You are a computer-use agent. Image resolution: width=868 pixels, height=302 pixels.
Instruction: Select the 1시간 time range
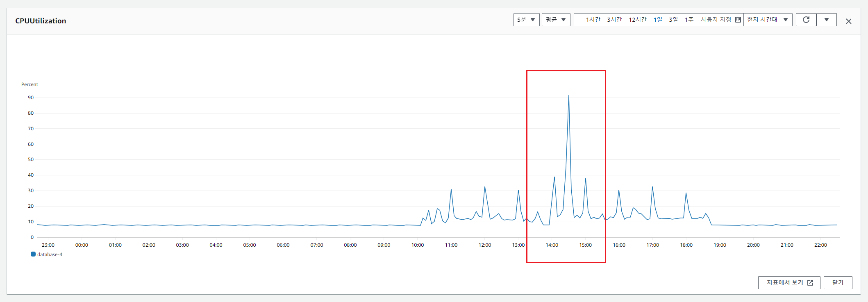pos(593,20)
